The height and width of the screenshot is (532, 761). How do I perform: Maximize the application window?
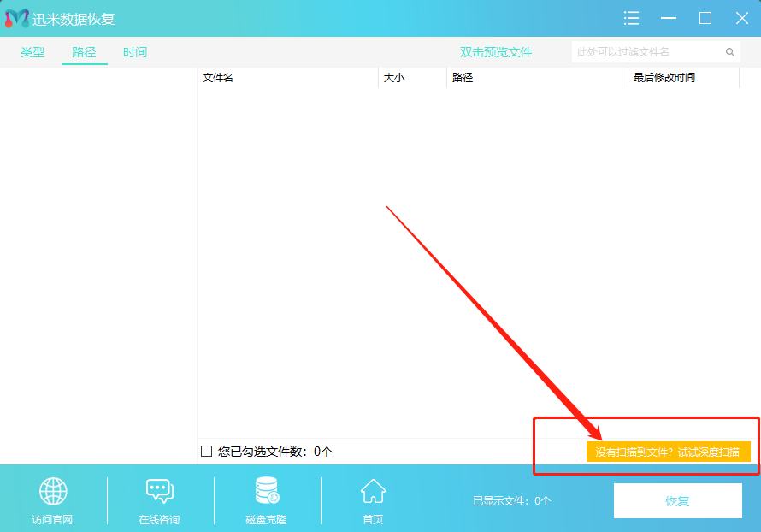(705, 17)
